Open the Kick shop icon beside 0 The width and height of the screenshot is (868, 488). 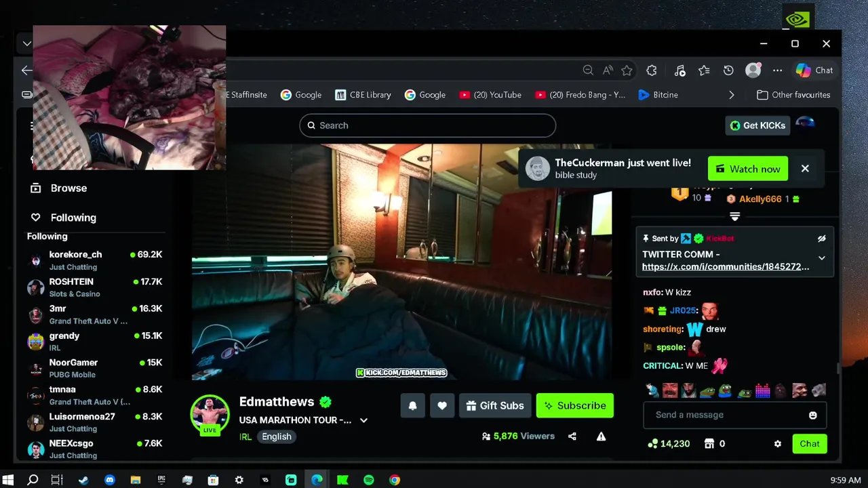click(x=709, y=444)
